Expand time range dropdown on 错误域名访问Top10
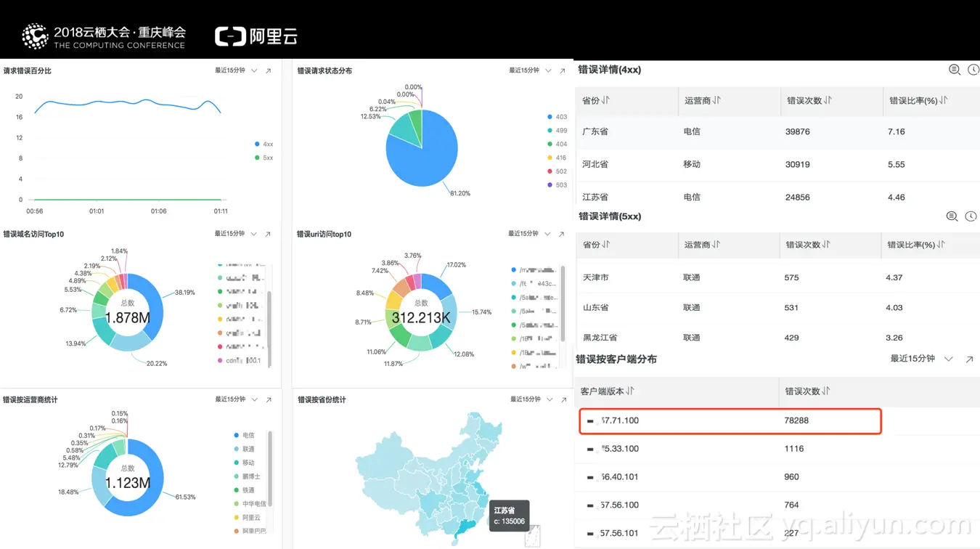 (x=253, y=234)
